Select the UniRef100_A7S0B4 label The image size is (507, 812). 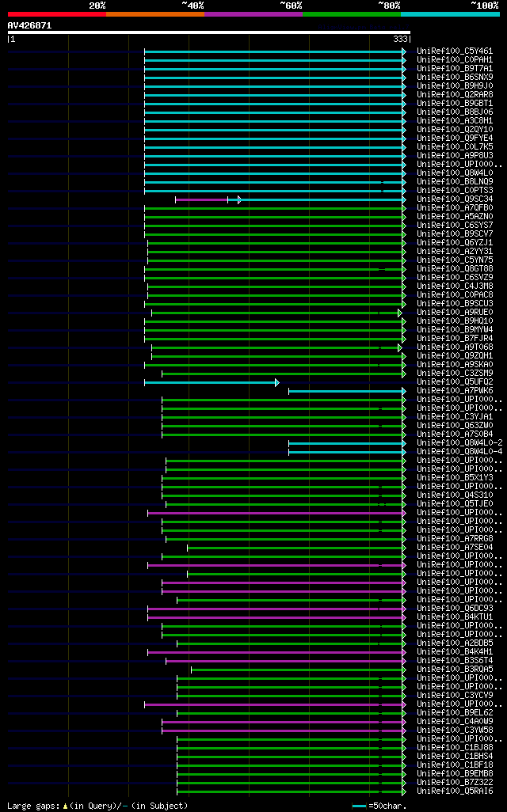click(455, 434)
